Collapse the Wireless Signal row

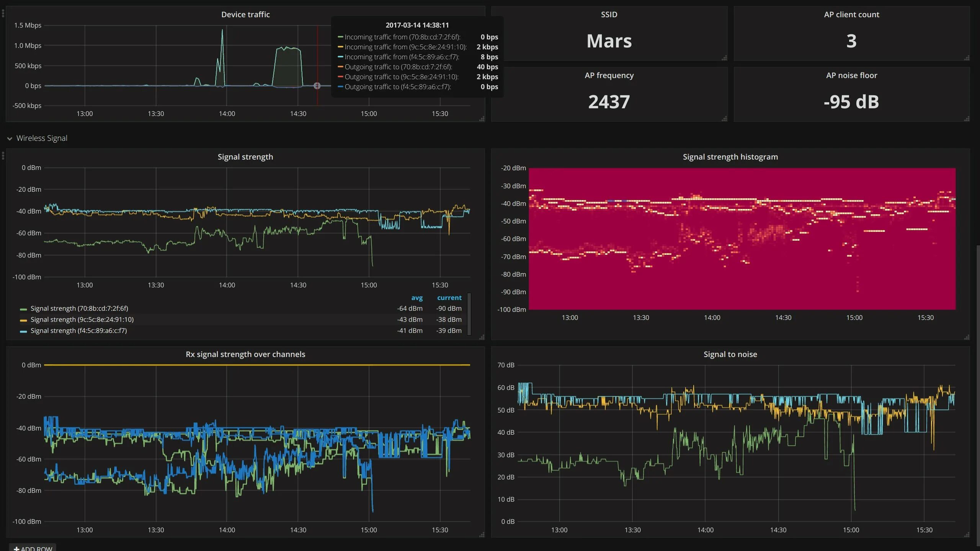[x=37, y=138]
